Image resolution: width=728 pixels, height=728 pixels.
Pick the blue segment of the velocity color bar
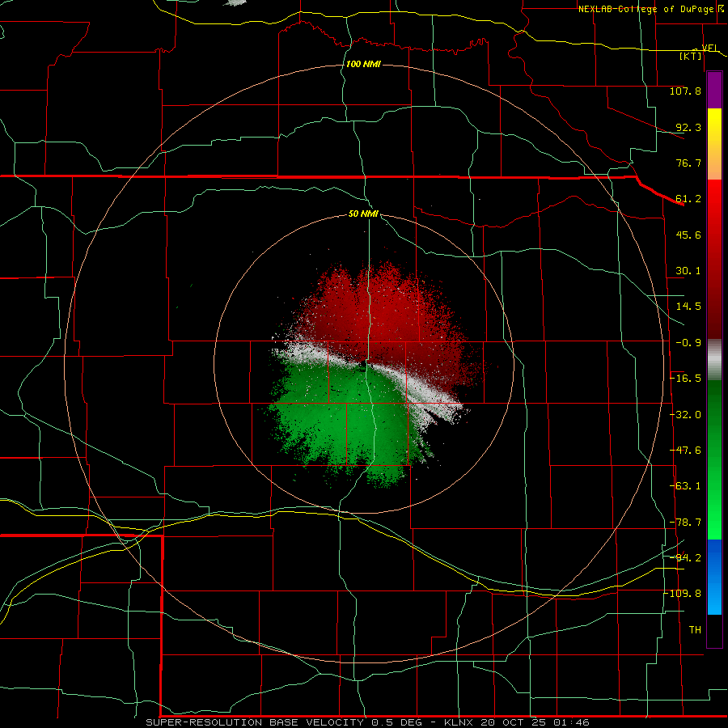click(714, 577)
